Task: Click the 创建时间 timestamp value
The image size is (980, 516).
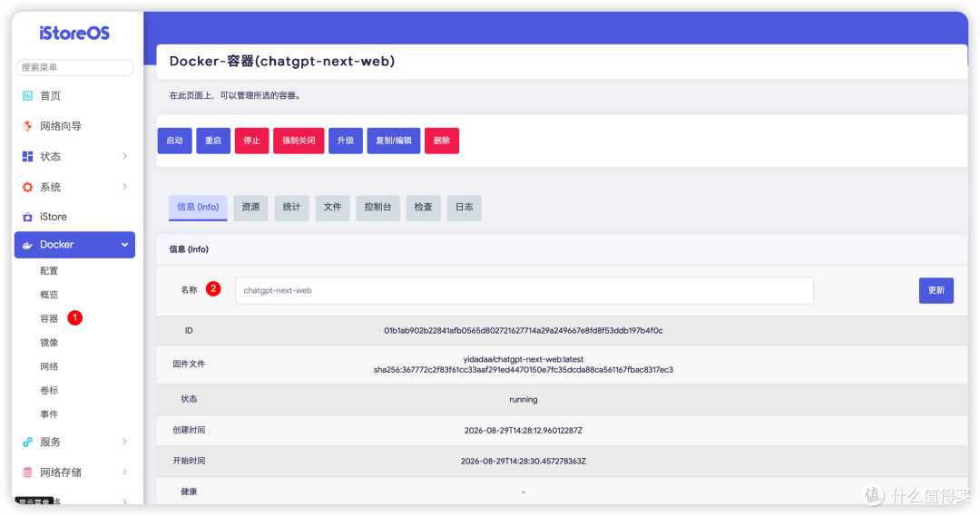Action: click(x=524, y=431)
